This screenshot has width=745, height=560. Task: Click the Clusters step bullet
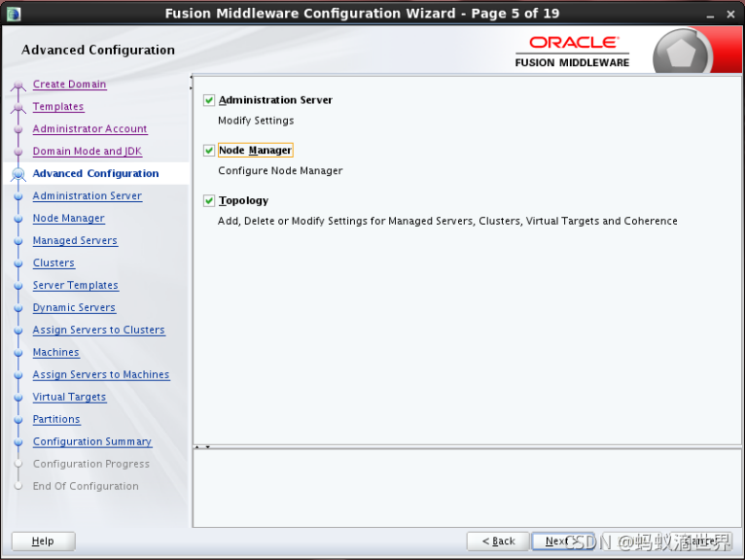coord(18,263)
